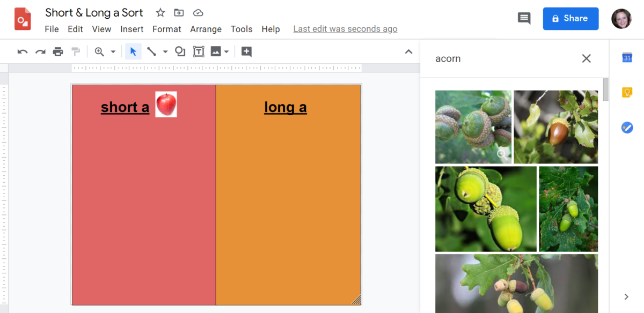Add a comment with the toolbar icon

click(x=246, y=51)
